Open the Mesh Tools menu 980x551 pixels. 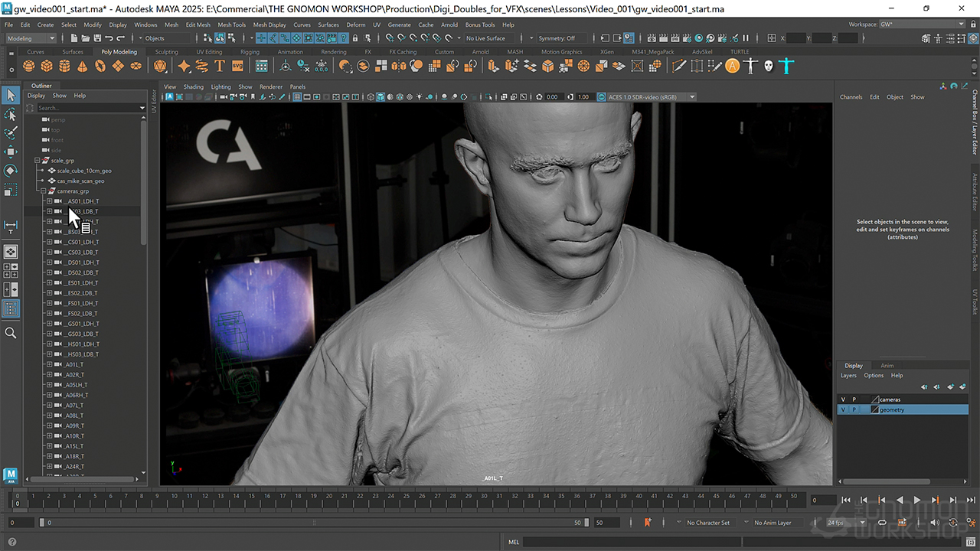pyautogui.click(x=231, y=24)
